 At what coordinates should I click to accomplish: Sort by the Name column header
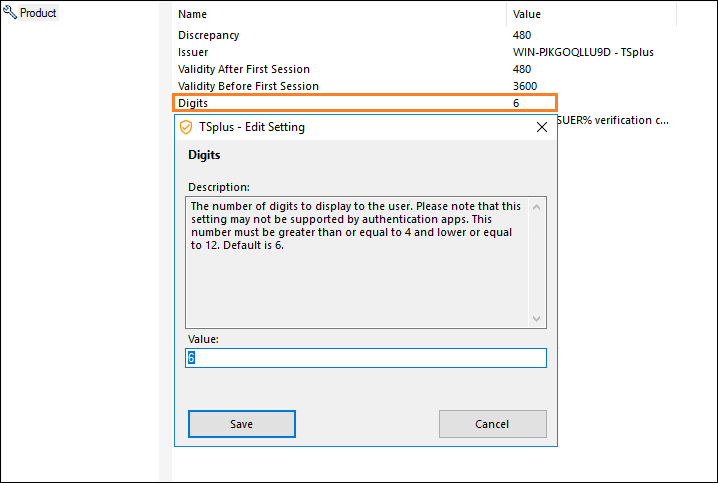click(x=192, y=14)
